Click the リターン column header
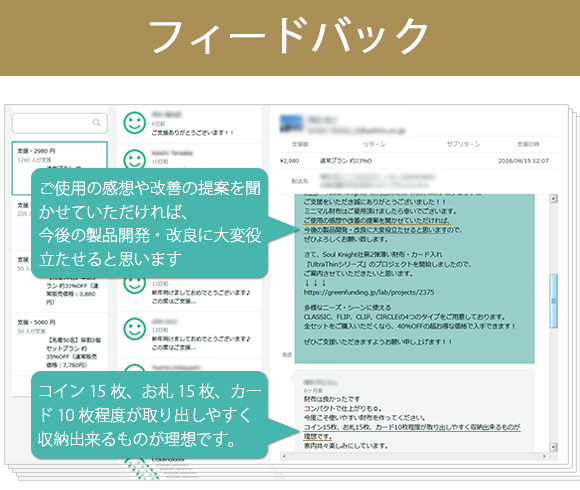Viewport: 580px width, 490px height. pos(374,144)
